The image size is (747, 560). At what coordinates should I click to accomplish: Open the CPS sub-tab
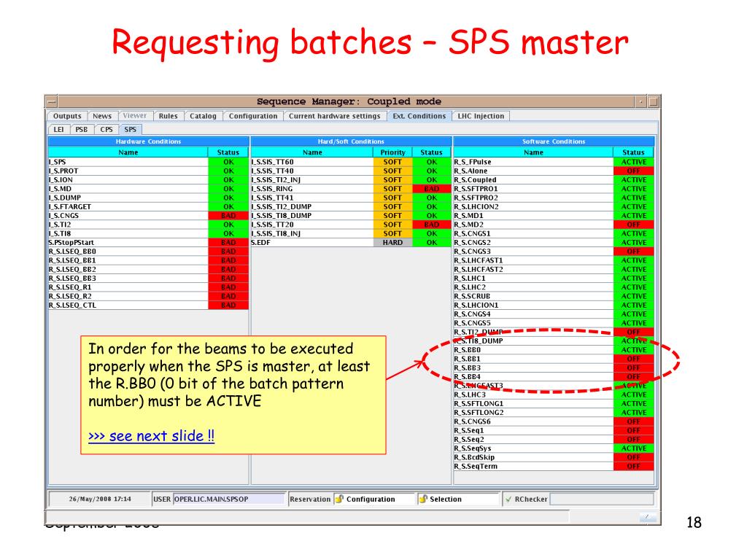(x=107, y=129)
